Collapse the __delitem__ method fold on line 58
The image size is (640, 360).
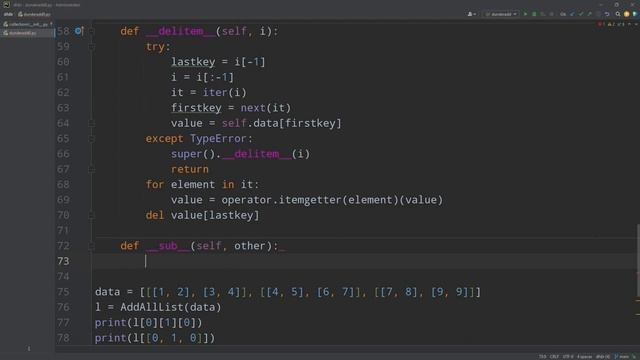[x=91, y=31]
